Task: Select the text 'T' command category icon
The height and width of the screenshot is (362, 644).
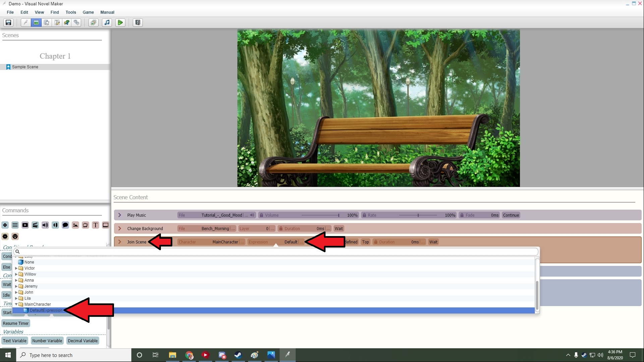Action: pos(96,225)
